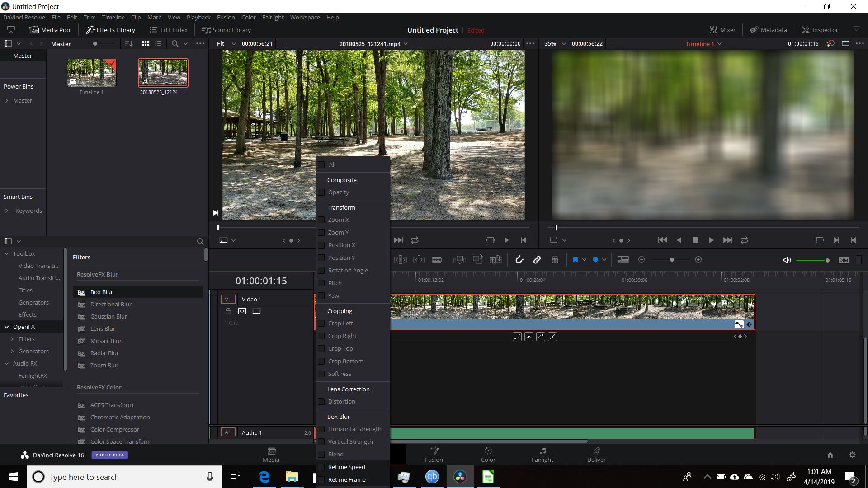Screen dimensions: 868x488
Task: Open the Edit Index panel
Action: click(168, 30)
